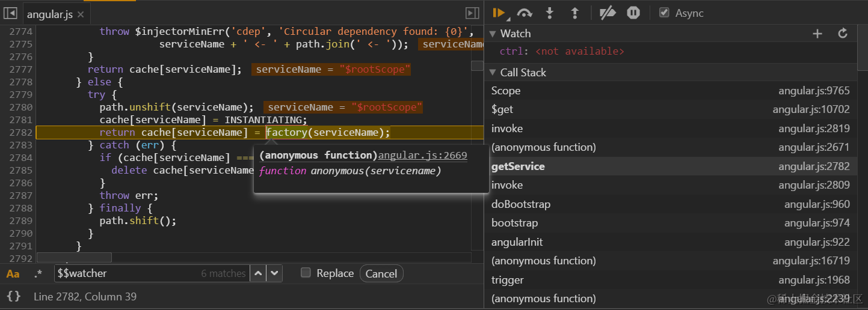Select invoke frame at angular.js:2819
This screenshot has width=868, height=310.
click(x=671, y=129)
